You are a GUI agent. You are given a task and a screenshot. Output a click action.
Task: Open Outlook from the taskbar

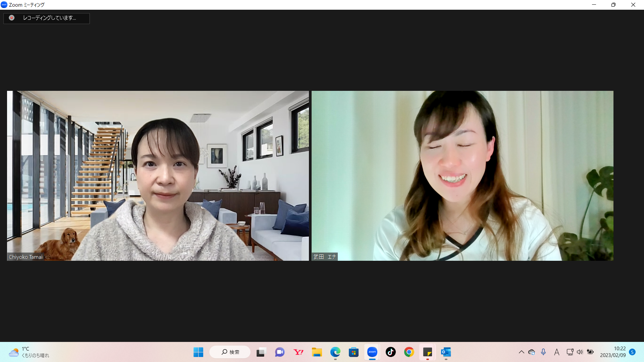click(446, 352)
